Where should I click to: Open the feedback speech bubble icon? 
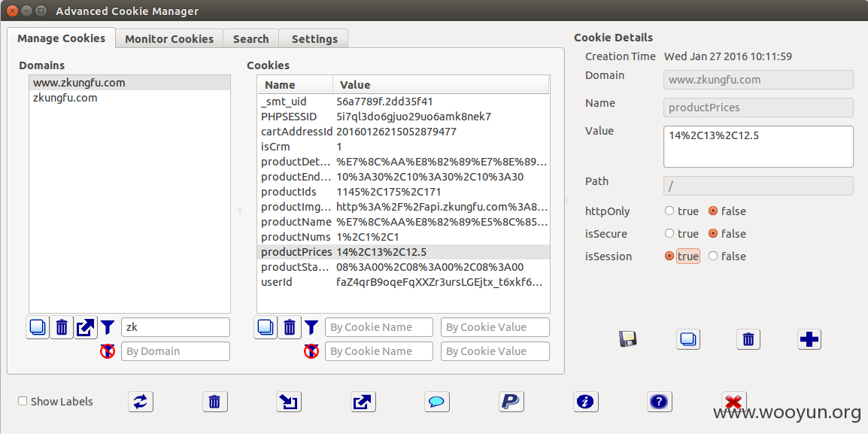(x=437, y=402)
